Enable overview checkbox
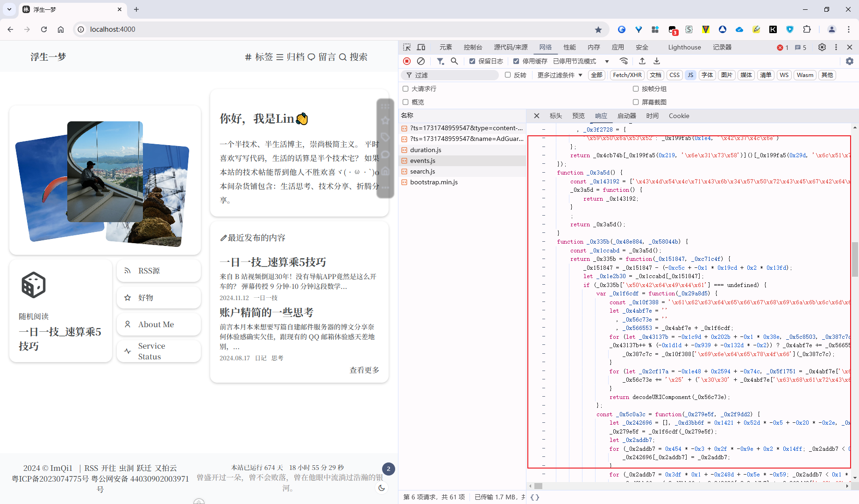The width and height of the screenshot is (859, 504). [405, 102]
